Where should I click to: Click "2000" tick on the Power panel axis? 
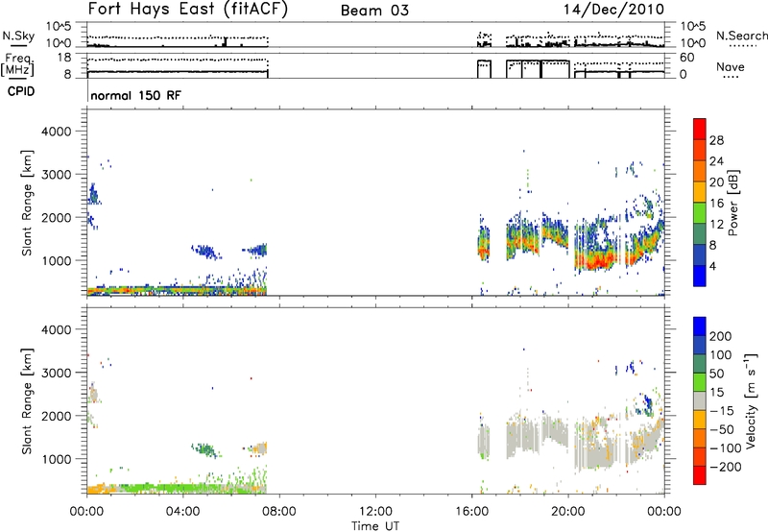[57, 218]
